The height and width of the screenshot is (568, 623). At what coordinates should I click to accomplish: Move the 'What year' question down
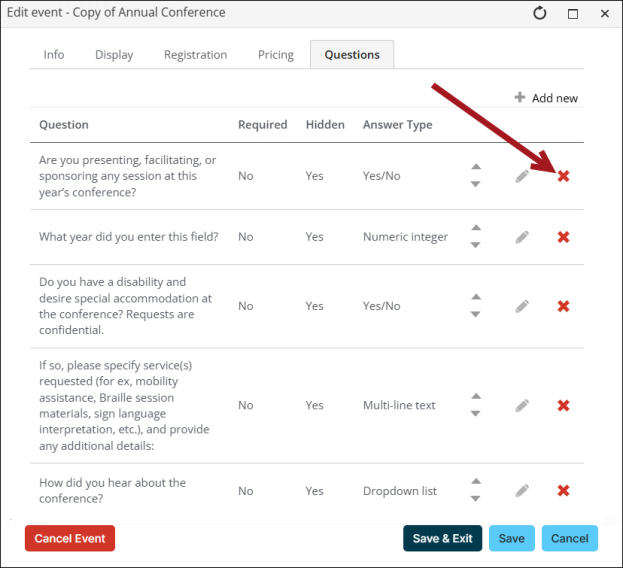476,245
